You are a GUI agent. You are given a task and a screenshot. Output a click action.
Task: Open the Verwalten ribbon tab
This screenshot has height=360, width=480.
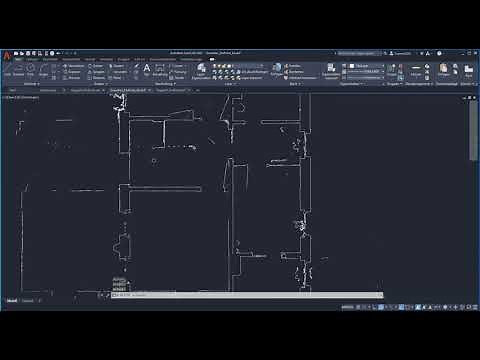click(x=107, y=60)
